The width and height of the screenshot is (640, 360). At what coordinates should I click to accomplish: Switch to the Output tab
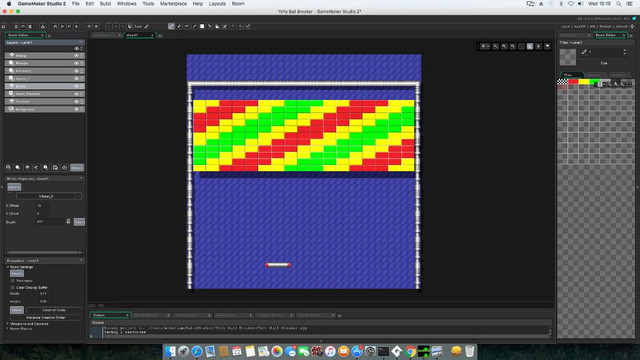pos(109,315)
